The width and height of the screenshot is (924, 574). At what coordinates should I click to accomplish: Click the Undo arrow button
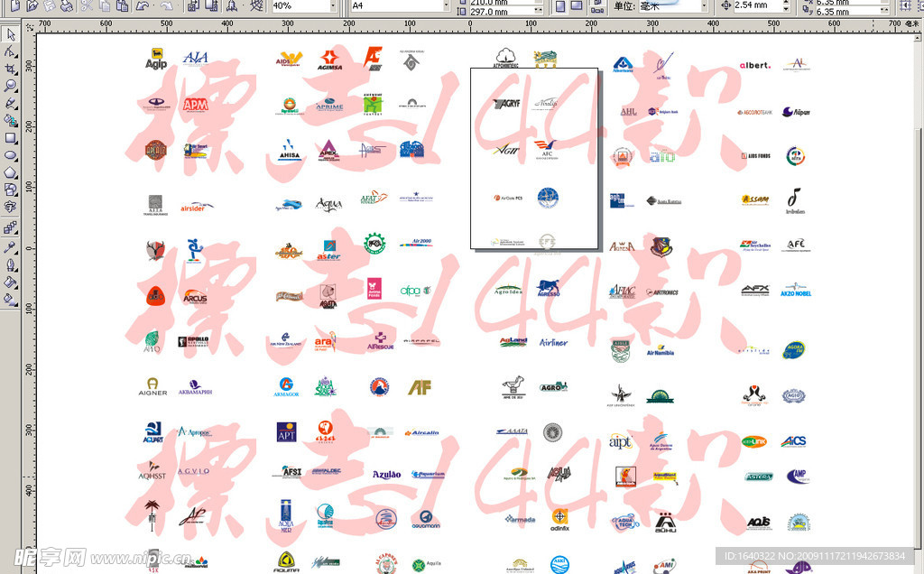(x=143, y=5)
